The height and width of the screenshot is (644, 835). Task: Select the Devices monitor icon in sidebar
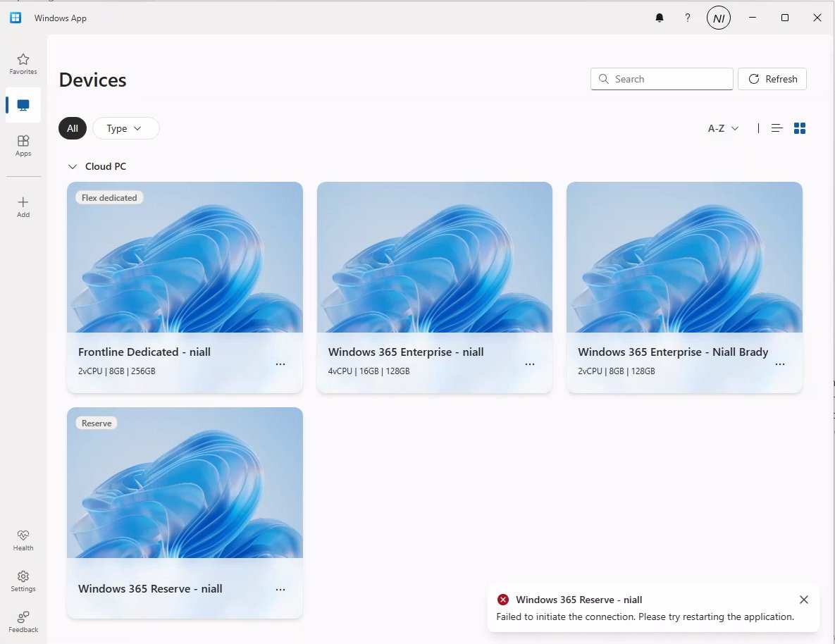pyautogui.click(x=23, y=105)
